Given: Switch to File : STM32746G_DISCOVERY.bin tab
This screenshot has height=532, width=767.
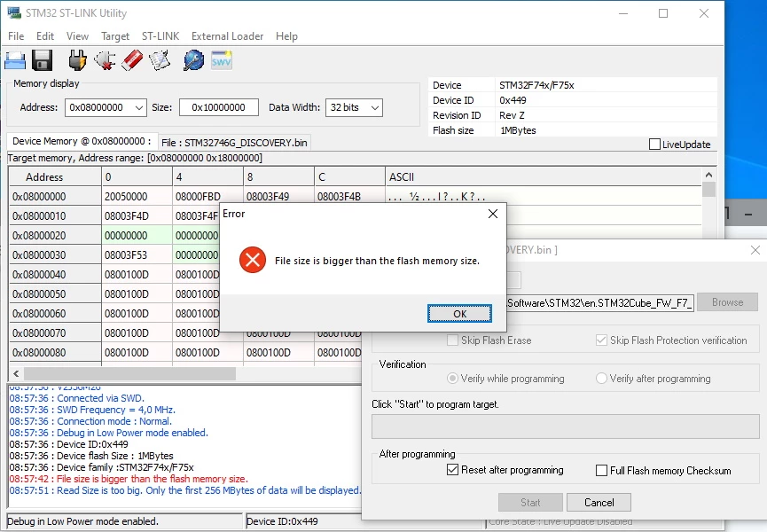Looking at the screenshot, I should [234, 143].
